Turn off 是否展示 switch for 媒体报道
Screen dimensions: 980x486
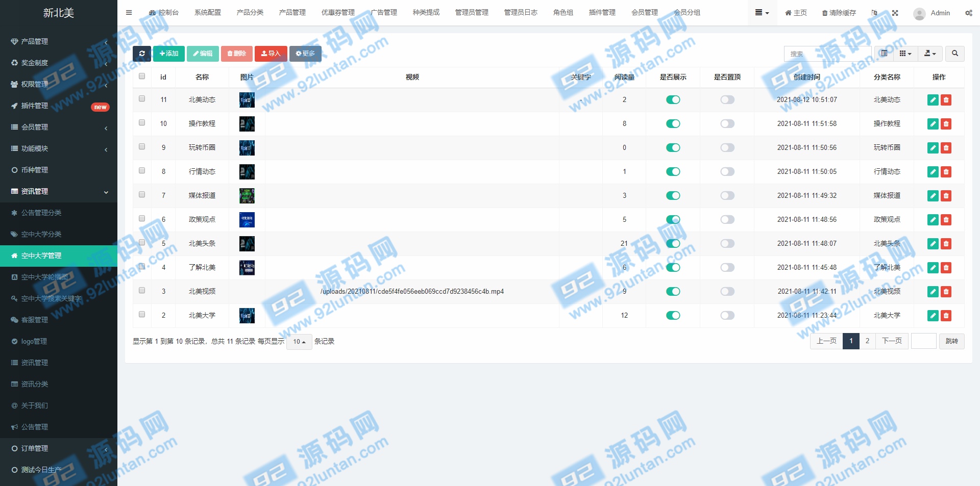point(673,196)
